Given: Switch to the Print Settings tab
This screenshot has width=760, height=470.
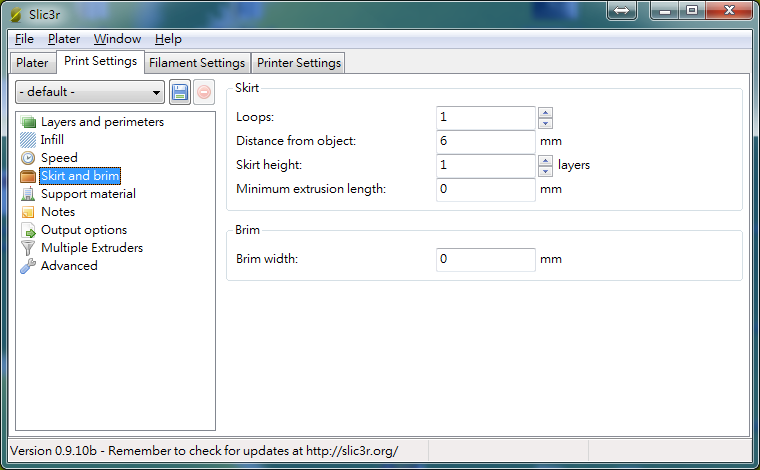Looking at the screenshot, I should [100, 62].
